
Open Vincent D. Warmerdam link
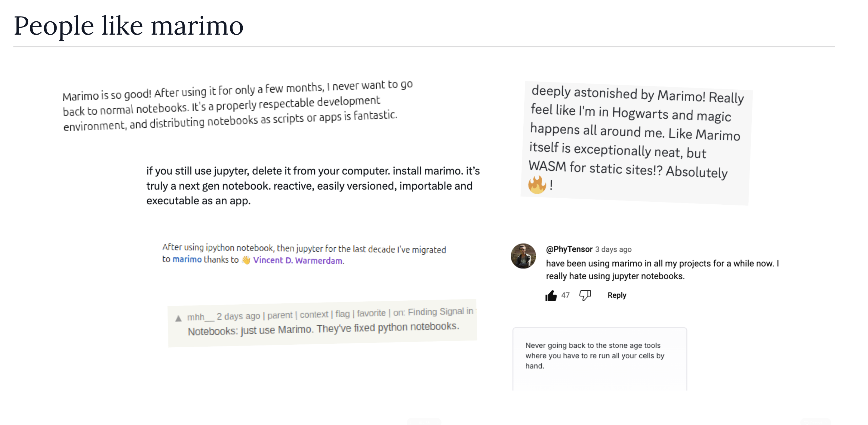[297, 260]
